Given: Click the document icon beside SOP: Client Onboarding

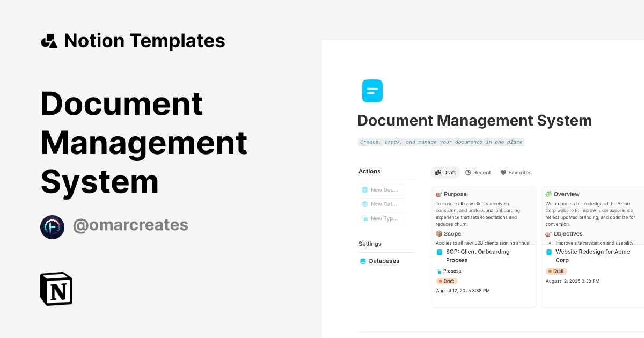Looking at the screenshot, I should 440,252.
